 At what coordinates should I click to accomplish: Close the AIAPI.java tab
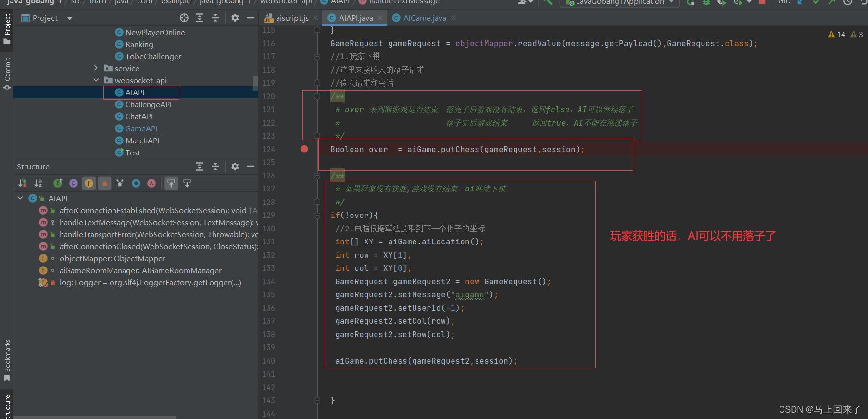pyautogui.click(x=380, y=18)
